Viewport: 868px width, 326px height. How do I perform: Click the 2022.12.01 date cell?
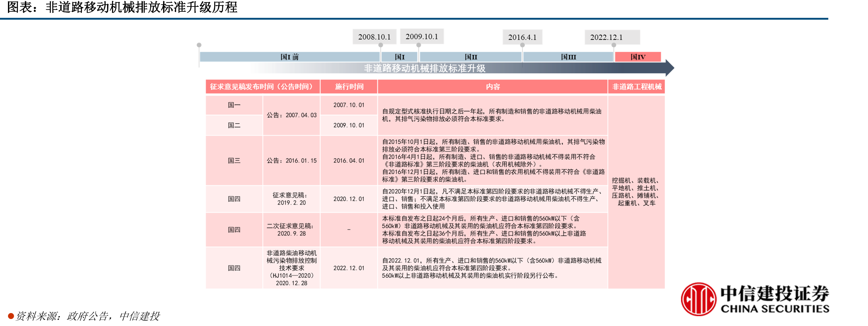click(x=349, y=268)
